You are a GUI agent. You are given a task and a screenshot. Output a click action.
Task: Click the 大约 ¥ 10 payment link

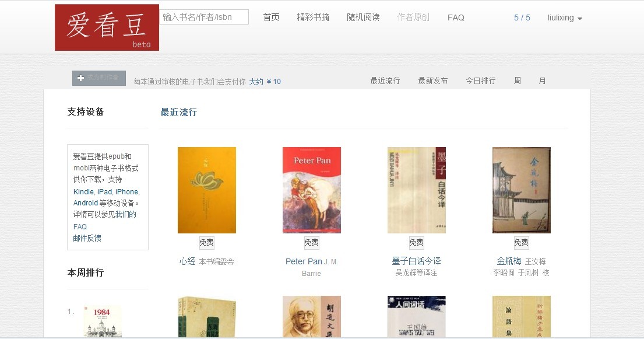click(x=265, y=82)
